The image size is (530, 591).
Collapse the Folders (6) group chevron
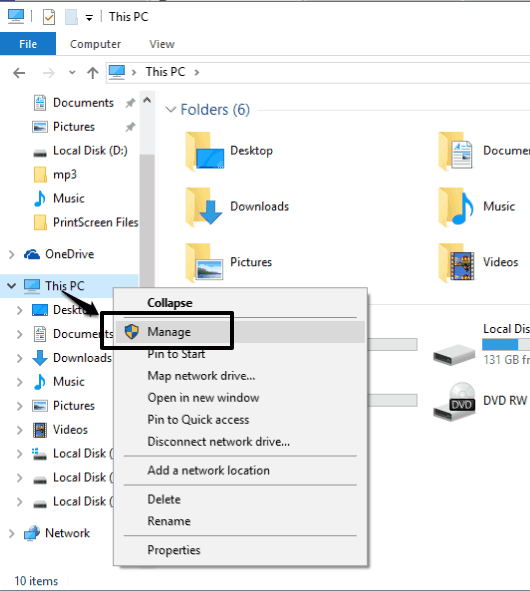171,110
